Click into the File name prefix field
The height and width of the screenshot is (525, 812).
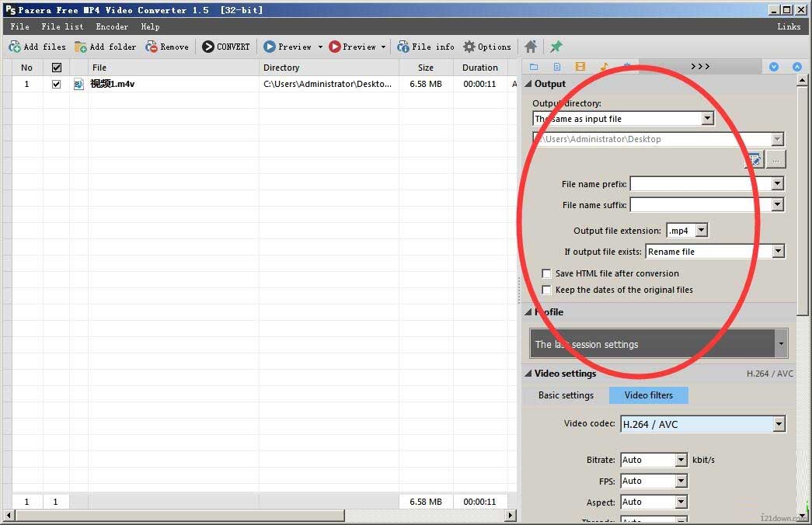click(701, 184)
